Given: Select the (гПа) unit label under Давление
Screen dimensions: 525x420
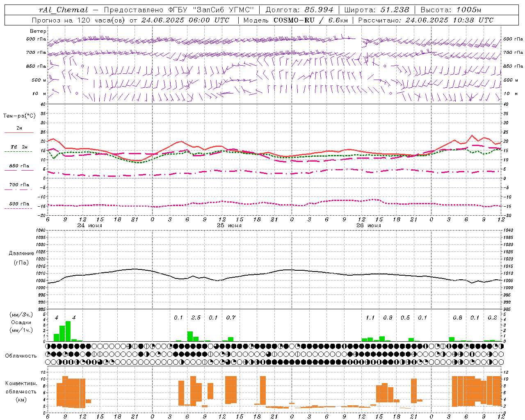Looking at the screenshot, I should point(21,262).
